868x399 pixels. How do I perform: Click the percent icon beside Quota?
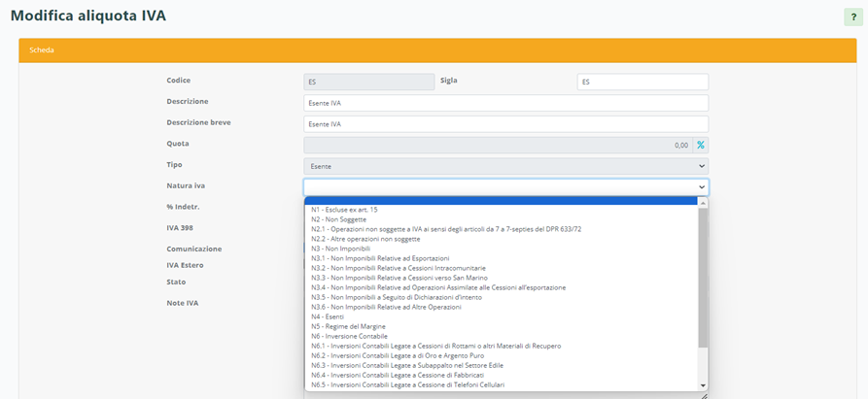click(700, 145)
